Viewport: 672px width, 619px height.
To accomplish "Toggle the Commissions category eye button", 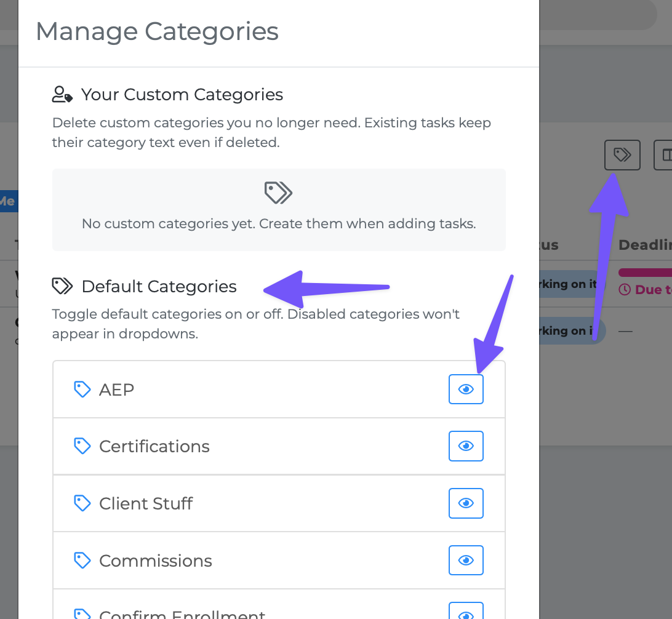I will pos(466,561).
